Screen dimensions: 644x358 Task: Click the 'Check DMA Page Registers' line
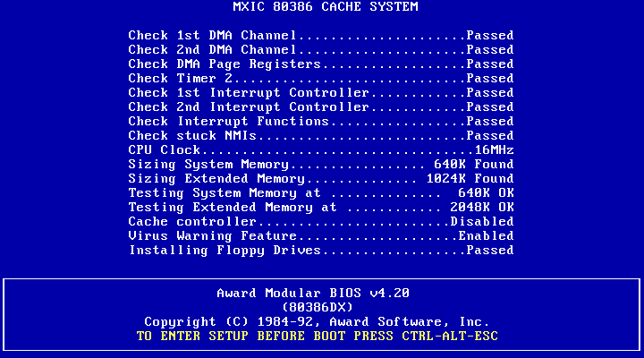click(x=321, y=64)
